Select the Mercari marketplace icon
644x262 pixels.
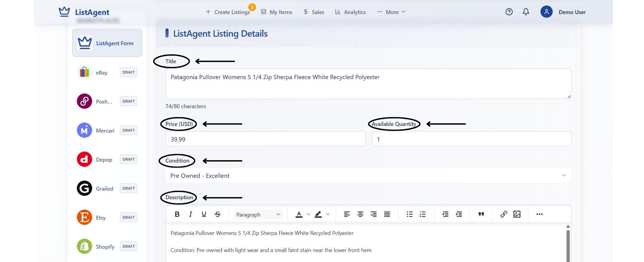[x=85, y=130]
